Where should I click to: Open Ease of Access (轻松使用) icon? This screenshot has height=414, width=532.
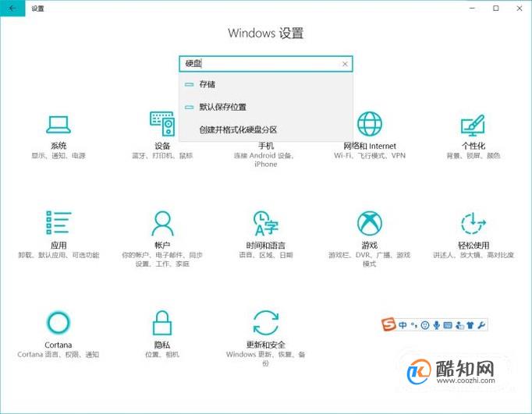click(473, 223)
